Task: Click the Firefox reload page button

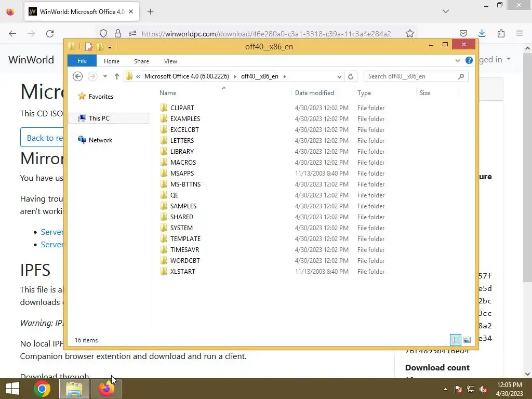Action: [50, 33]
